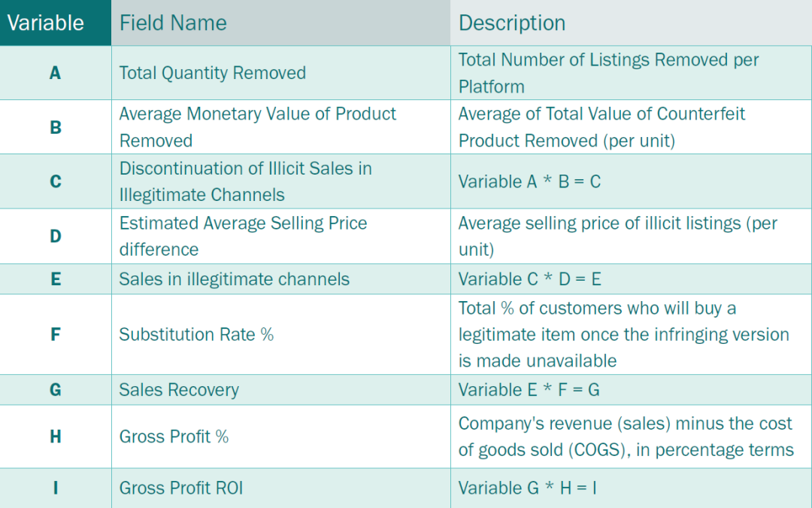Select the Field Name column header

[x=280, y=23]
